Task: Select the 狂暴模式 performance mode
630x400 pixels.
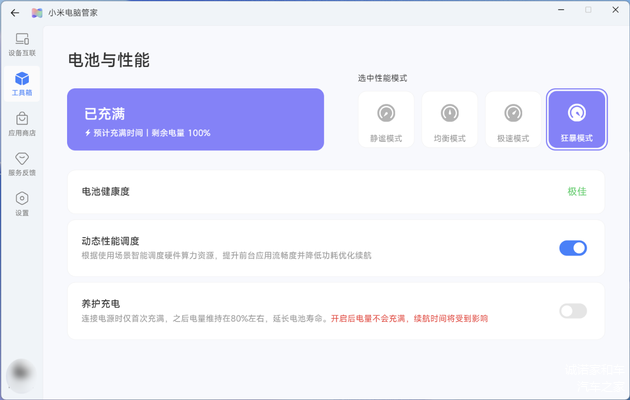Action: [x=576, y=119]
